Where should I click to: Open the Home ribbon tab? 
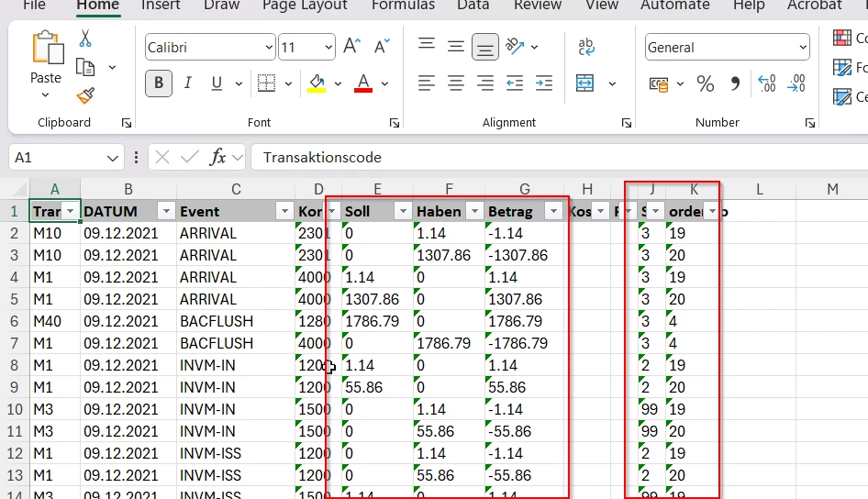[x=98, y=6]
